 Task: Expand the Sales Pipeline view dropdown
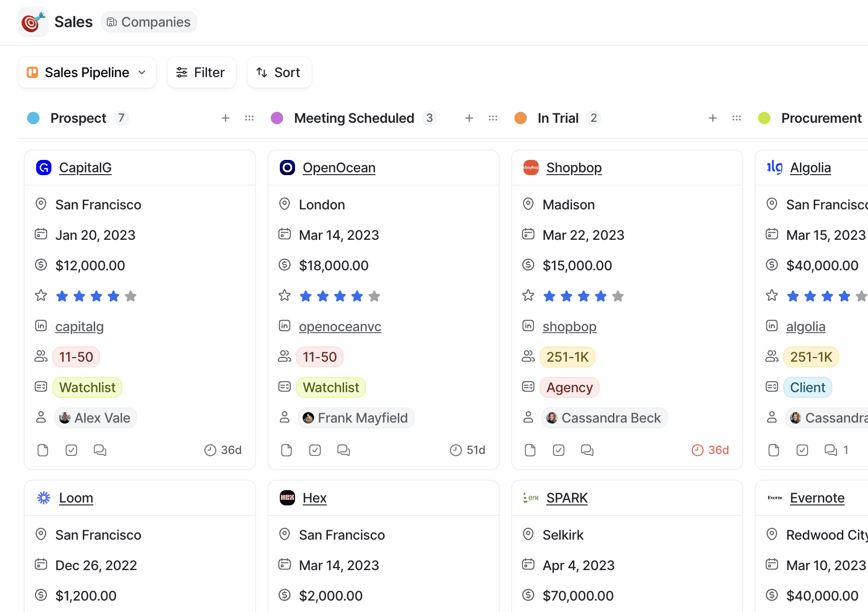87,72
